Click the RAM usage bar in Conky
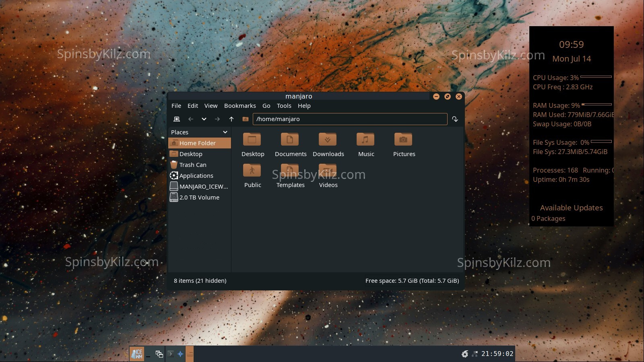The image size is (644, 362). [597, 104]
